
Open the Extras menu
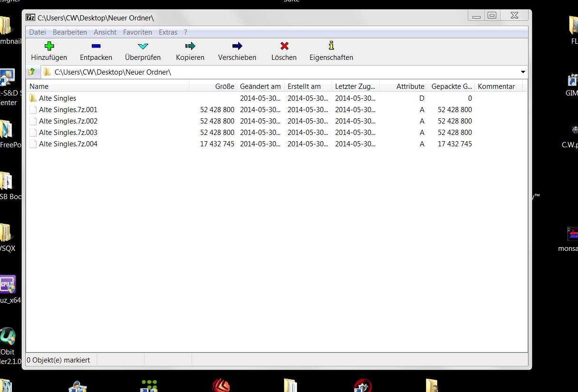[x=168, y=32]
